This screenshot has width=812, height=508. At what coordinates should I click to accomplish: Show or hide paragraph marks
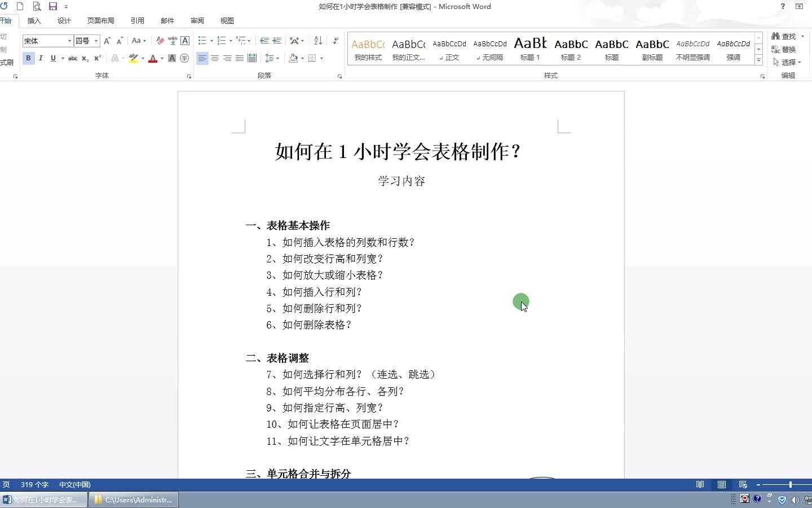click(336, 41)
